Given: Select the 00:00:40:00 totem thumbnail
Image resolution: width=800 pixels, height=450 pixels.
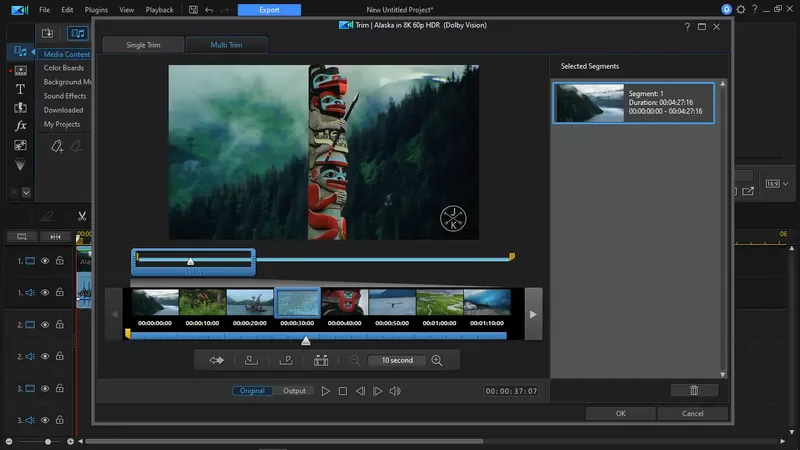Looking at the screenshot, I should tap(345, 302).
